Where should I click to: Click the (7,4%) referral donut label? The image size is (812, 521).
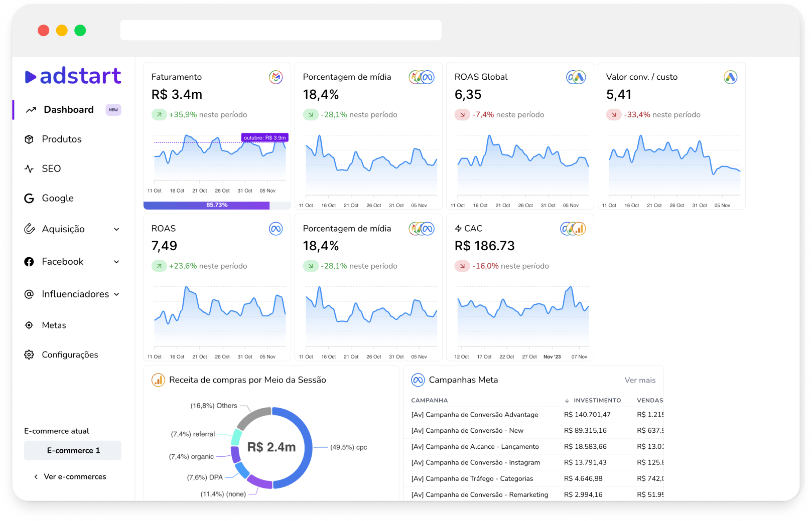(x=193, y=434)
